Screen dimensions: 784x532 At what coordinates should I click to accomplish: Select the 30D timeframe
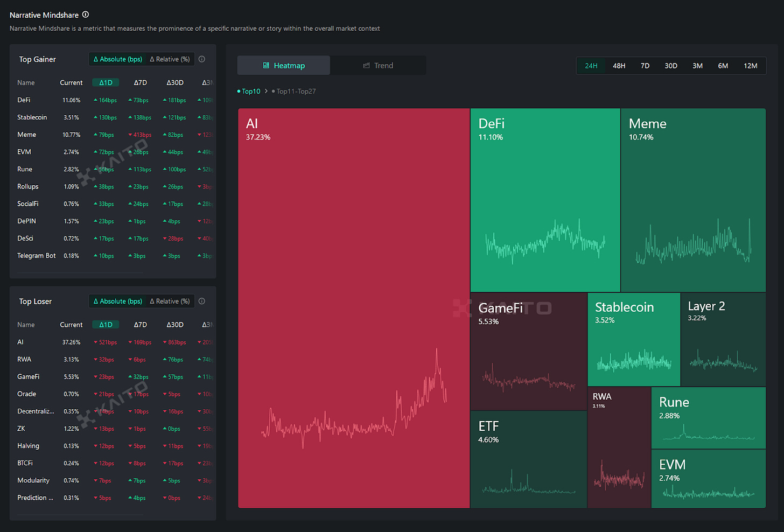click(x=671, y=66)
